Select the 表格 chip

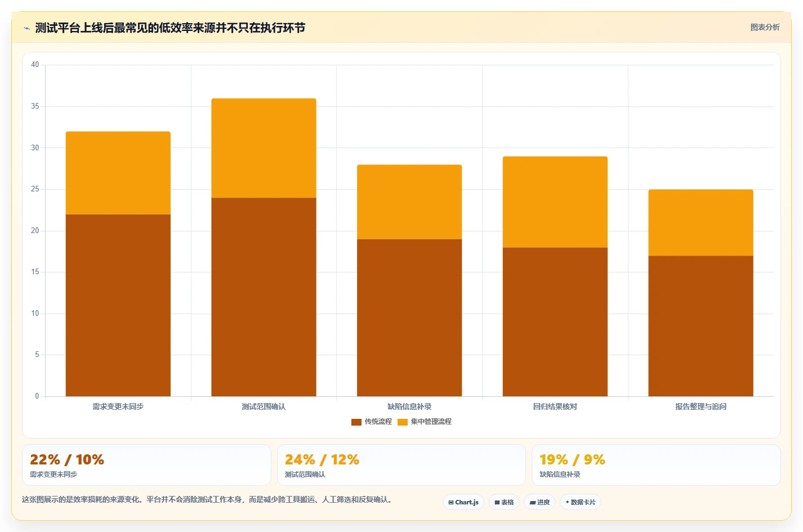pyautogui.click(x=504, y=502)
